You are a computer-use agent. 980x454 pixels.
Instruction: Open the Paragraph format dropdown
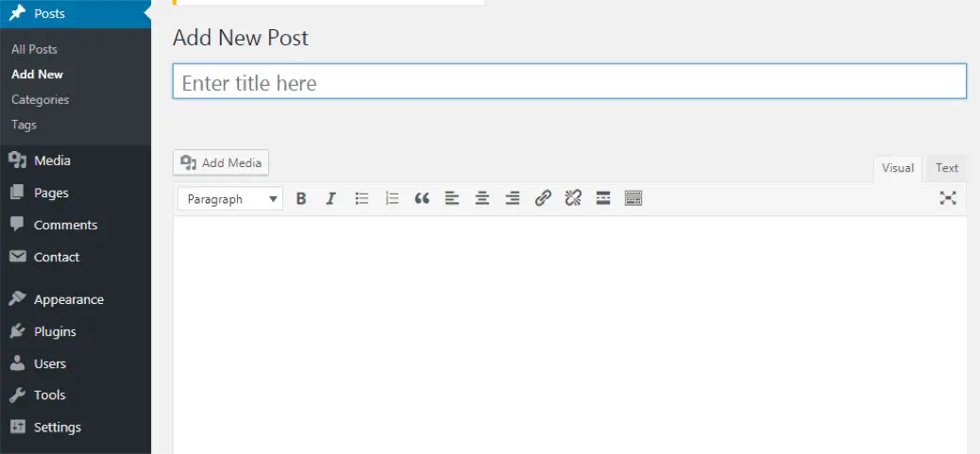point(230,199)
